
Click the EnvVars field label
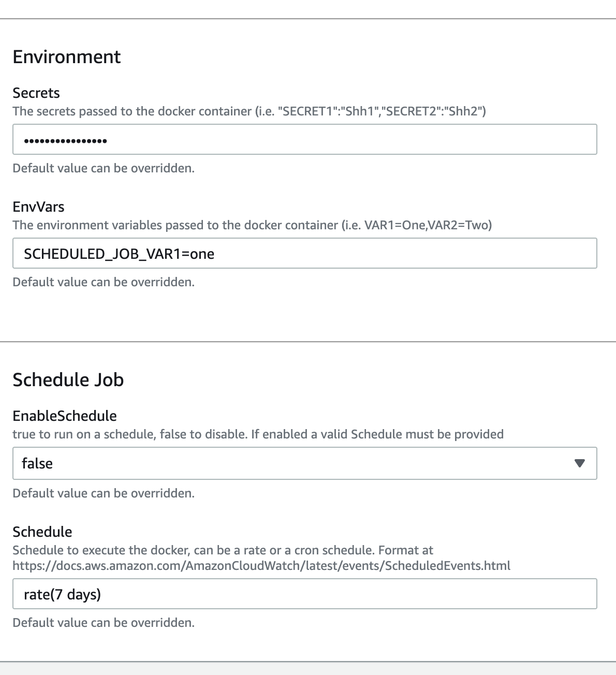point(39,207)
